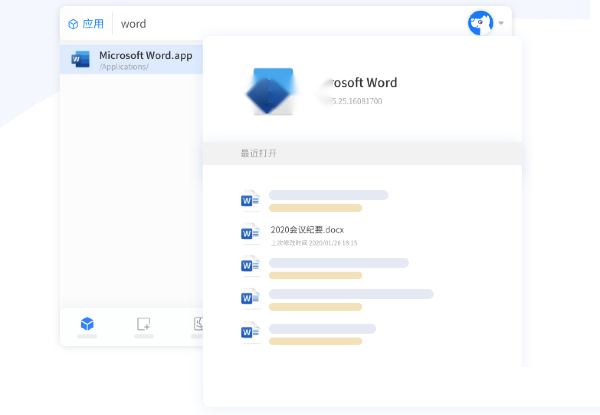Viewport: 600px width, 415px height.
Task: Click the /Applications/ path text
Action: click(124, 67)
